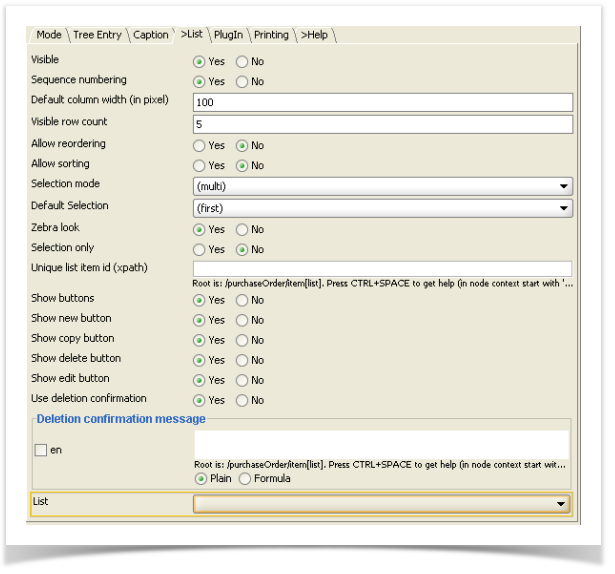The height and width of the screenshot is (574, 615).
Task: Open the Caption tab
Action: click(151, 35)
